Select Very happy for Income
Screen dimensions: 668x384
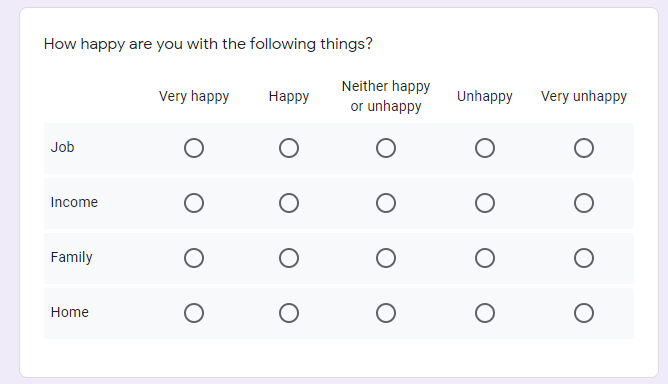(x=194, y=203)
